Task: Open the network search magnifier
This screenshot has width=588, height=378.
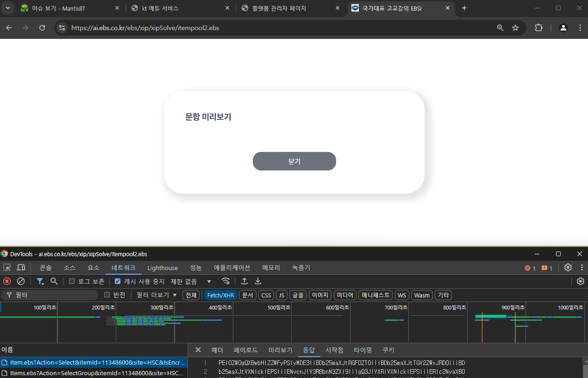Action: [54, 281]
